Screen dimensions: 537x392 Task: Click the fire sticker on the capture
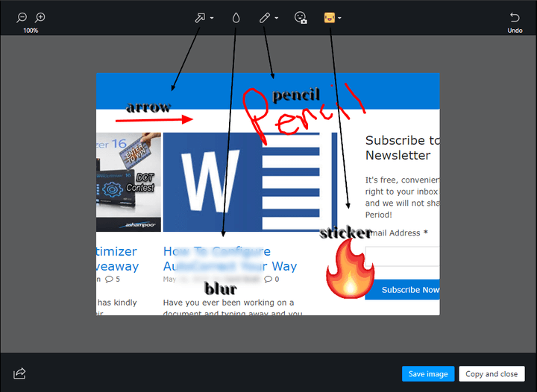pos(350,269)
